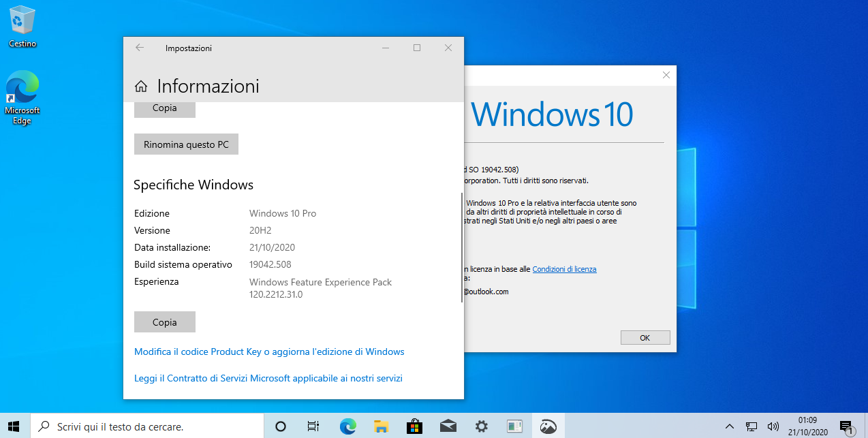The width and height of the screenshot is (868, 438).
Task: Close the Impostazioni window
Action: pyautogui.click(x=448, y=48)
